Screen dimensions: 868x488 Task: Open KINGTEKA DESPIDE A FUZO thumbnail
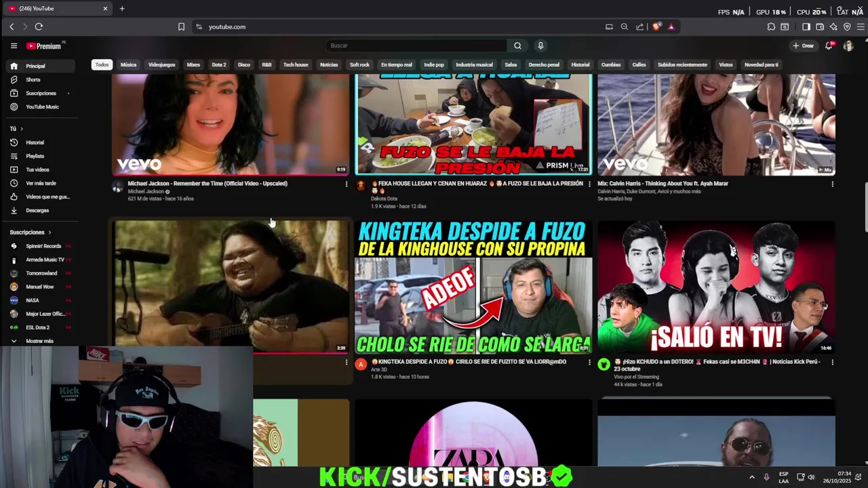coord(473,287)
